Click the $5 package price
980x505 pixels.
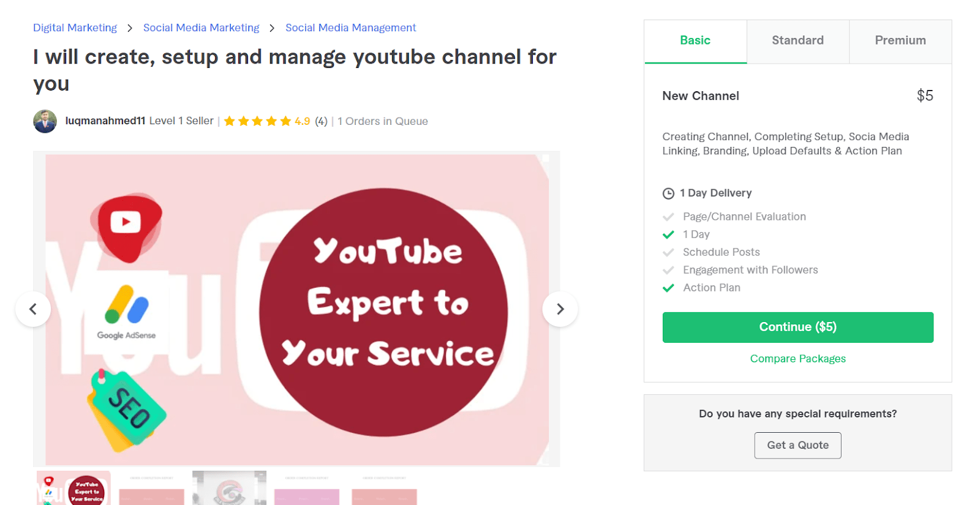coord(925,95)
